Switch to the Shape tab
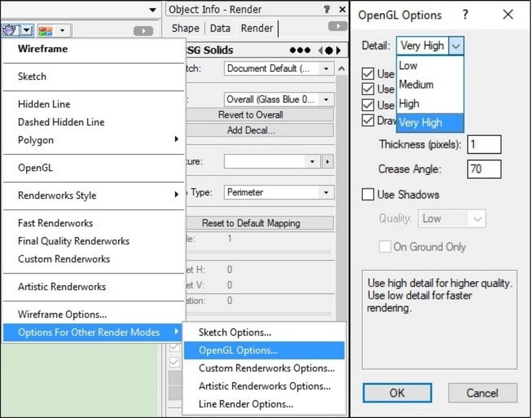This screenshot has width=532, height=418. click(x=185, y=28)
